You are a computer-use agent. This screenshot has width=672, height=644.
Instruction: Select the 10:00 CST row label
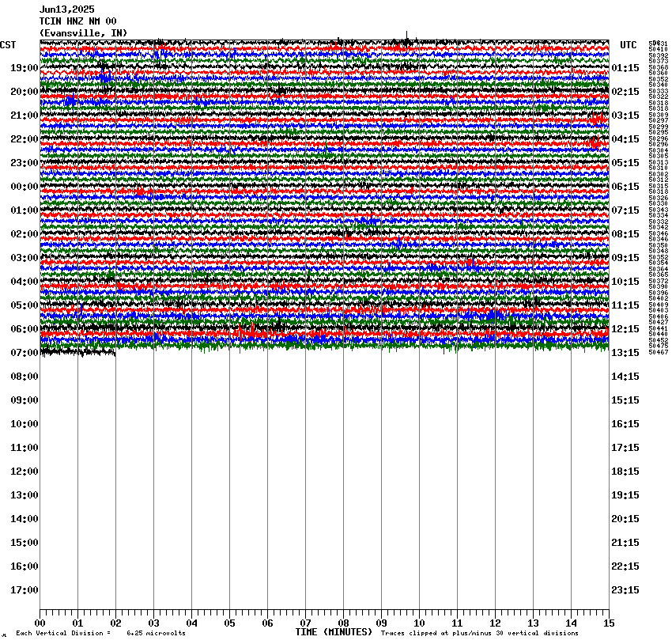tap(25, 424)
